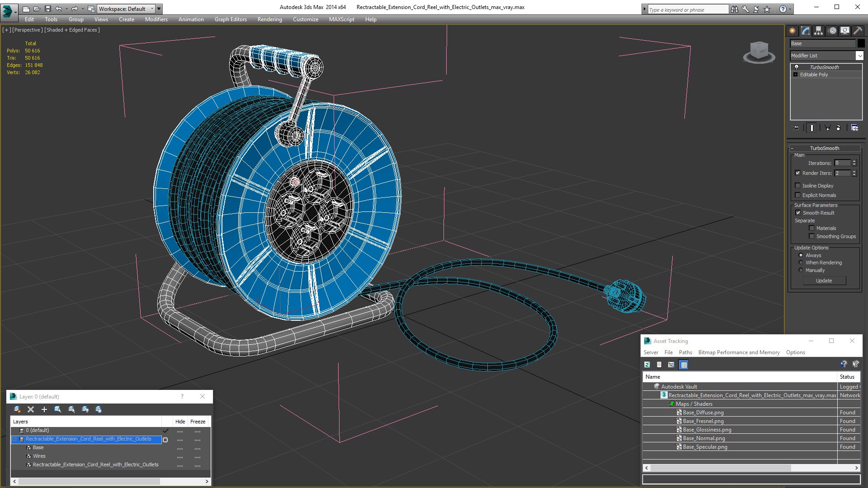Select the When Rendering radio option
The width and height of the screenshot is (868, 488).
[x=801, y=263]
